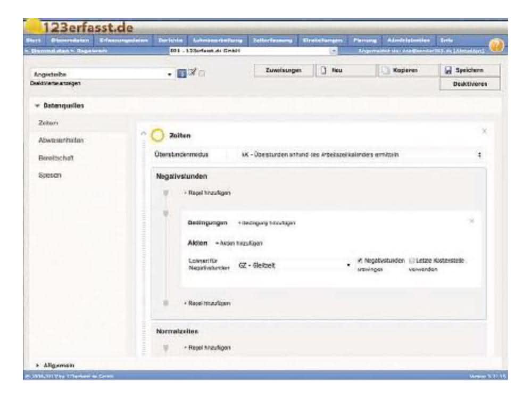Click Bedingung hinzufügen link
532x399 pixels.
267,223
